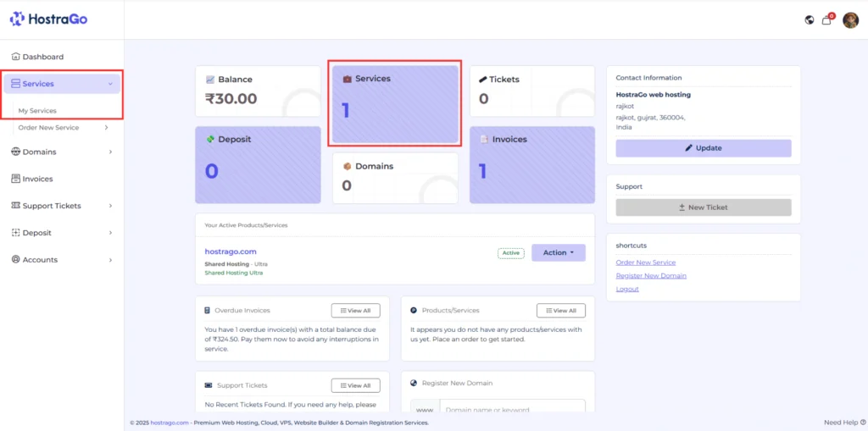Expand the Domains sidebar chevron
The height and width of the screenshot is (431, 868).
coord(111,152)
